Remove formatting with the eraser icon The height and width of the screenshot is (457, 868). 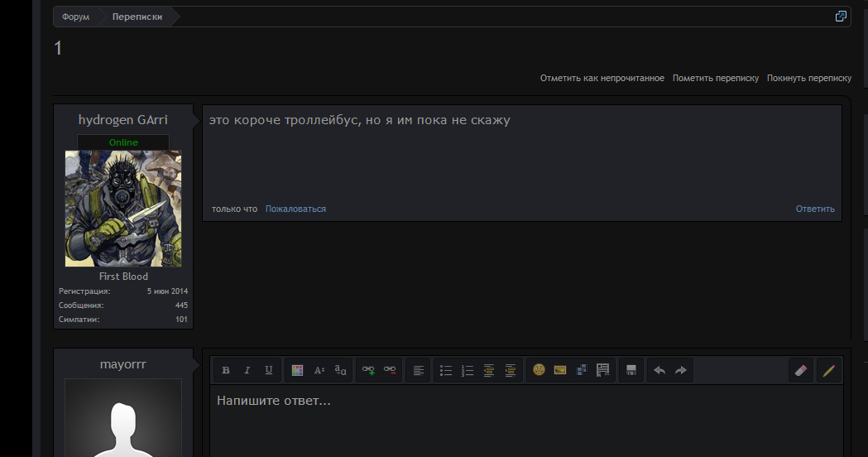coord(801,371)
